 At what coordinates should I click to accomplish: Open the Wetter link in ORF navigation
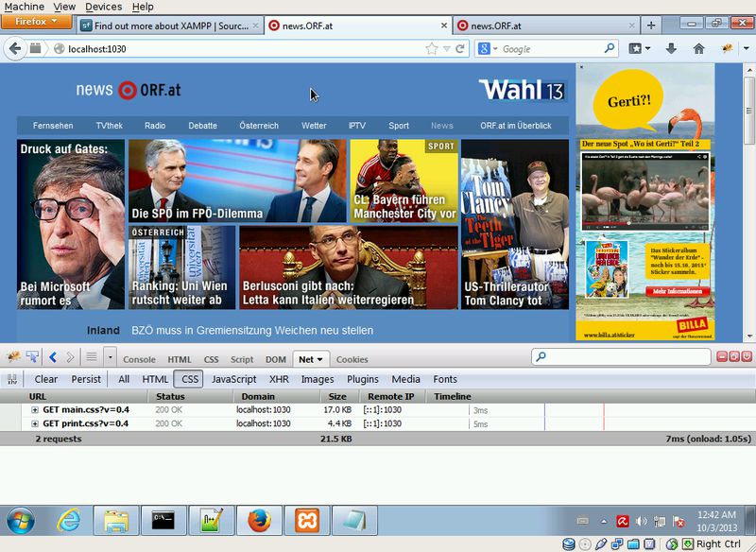click(314, 126)
